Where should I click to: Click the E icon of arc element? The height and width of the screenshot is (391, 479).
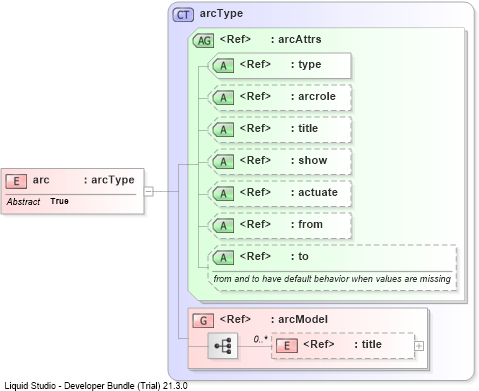click(x=16, y=182)
